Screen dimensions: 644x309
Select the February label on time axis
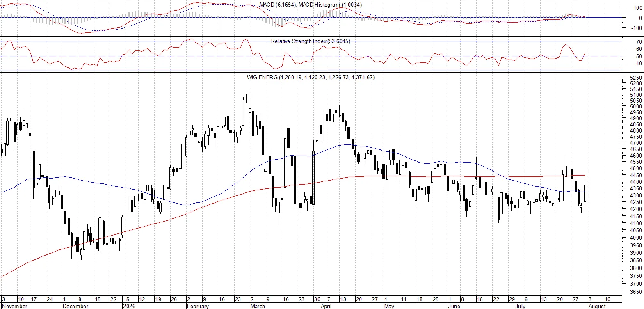tap(198, 306)
